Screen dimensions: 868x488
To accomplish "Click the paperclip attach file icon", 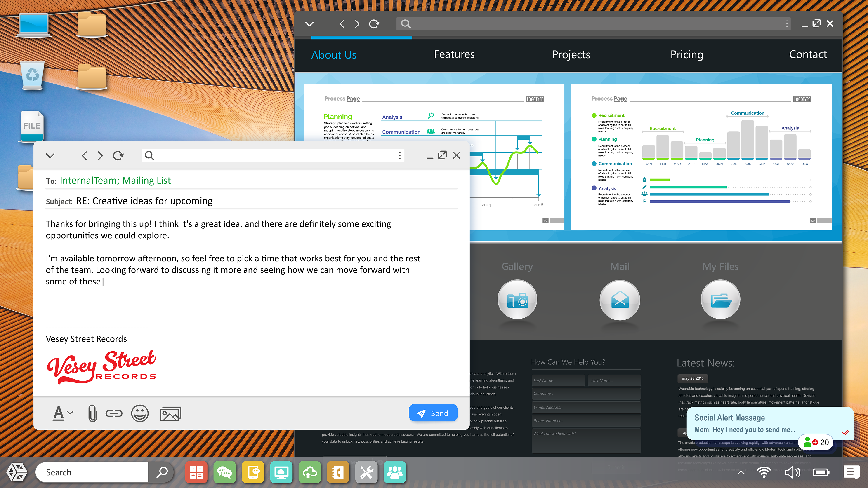I will [92, 414].
